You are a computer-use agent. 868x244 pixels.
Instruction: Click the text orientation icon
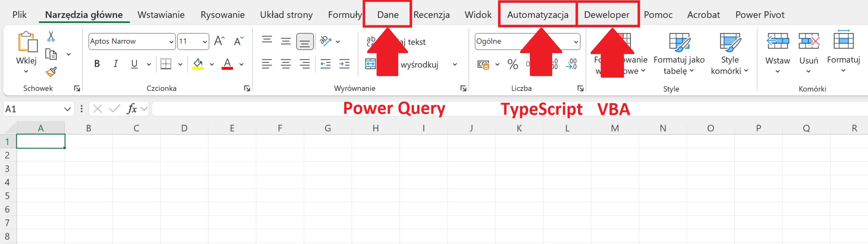point(325,41)
